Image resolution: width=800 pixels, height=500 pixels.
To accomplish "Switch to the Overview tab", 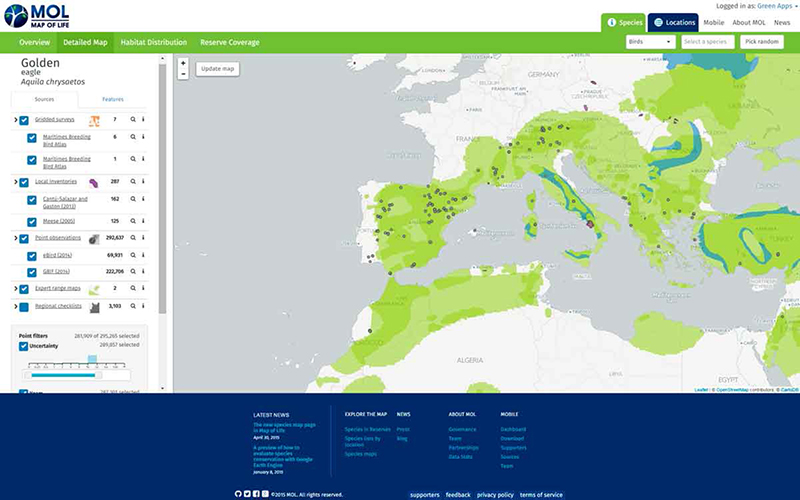I will pos(35,42).
